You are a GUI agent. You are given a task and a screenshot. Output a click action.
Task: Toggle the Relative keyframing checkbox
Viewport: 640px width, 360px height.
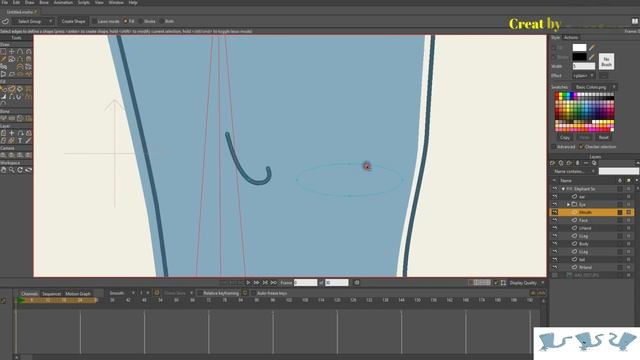[200, 293]
